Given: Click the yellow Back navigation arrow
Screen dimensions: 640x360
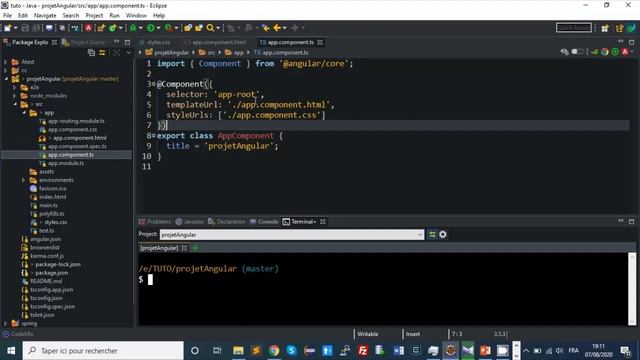Looking at the screenshot, I should (277, 28).
